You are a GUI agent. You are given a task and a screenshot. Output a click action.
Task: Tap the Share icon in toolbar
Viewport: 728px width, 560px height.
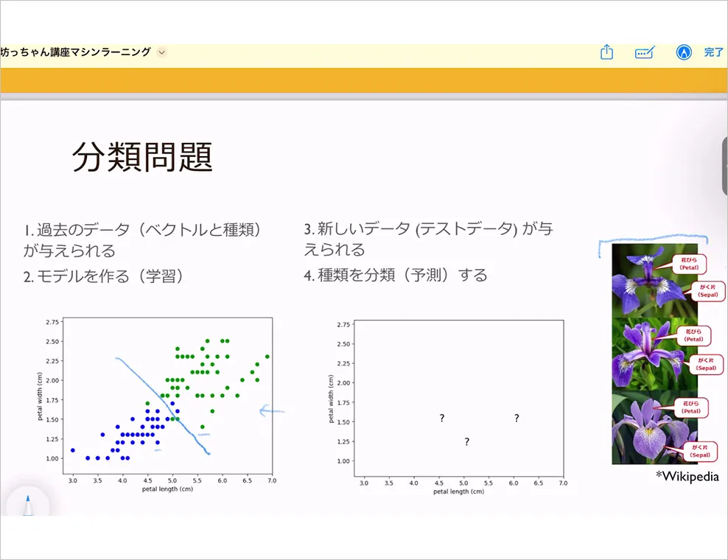[x=606, y=52]
